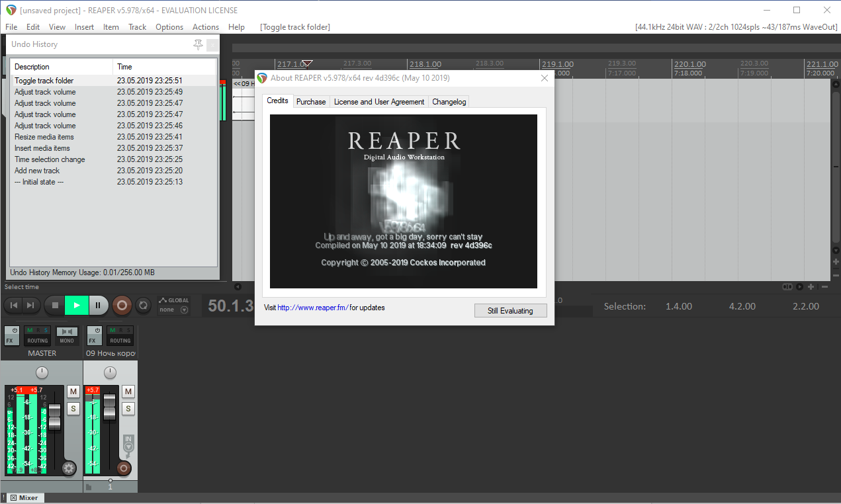The image size is (841, 504).
Task: Open the Edit menu
Action: tap(33, 27)
